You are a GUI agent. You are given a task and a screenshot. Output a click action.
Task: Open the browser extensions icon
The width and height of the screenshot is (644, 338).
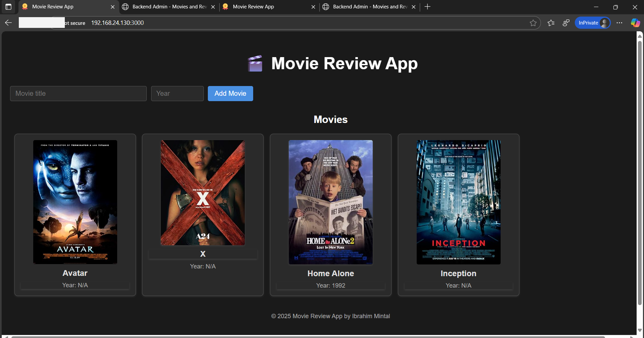(x=566, y=23)
